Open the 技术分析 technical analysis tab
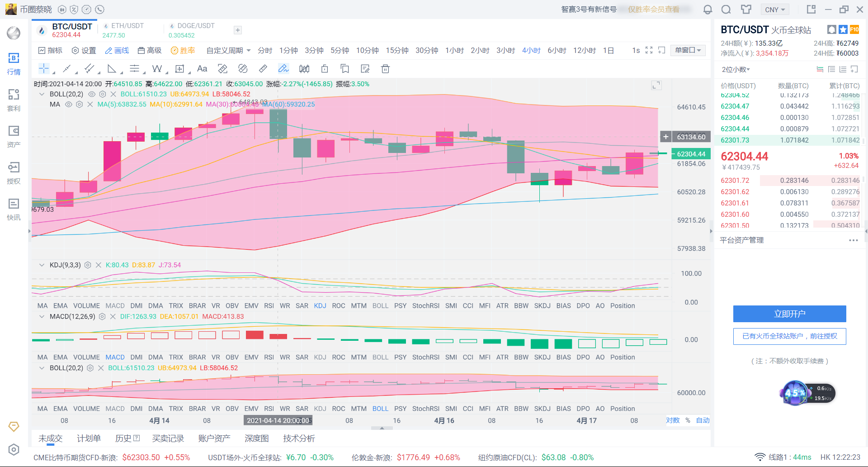Screen dimensions: 868x467 point(299,438)
